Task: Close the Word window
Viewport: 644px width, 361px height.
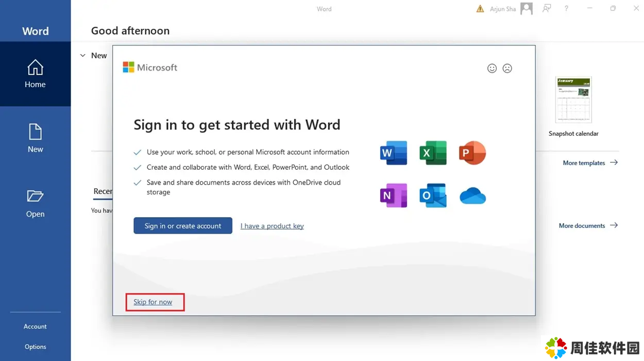Action: pos(636,8)
